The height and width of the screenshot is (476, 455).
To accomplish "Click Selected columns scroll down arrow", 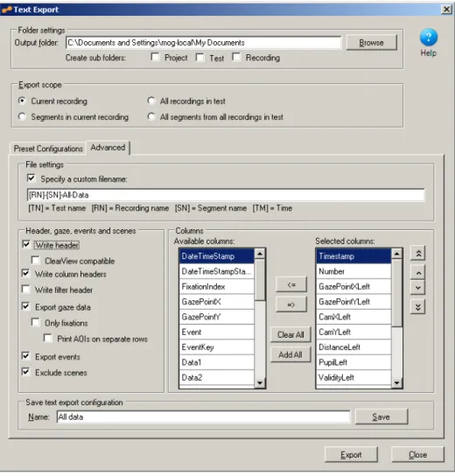I will pyautogui.click(x=396, y=382).
